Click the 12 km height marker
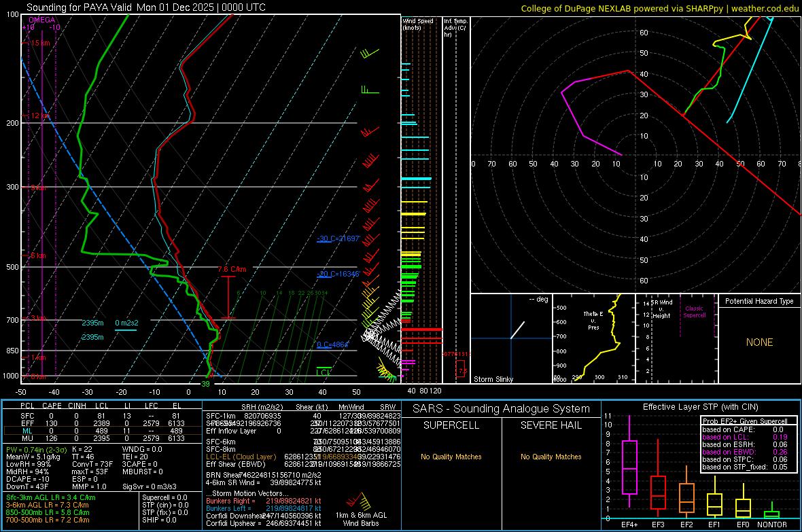 pos(40,116)
